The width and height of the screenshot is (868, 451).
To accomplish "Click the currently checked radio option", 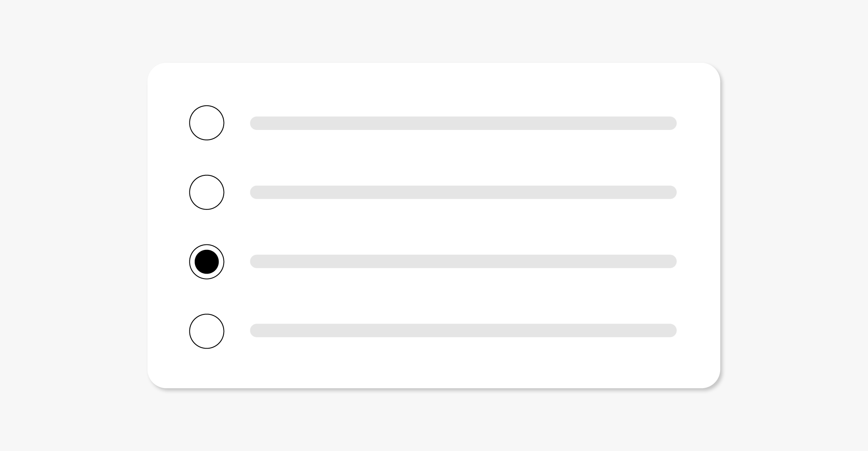I will coord(207,262).
